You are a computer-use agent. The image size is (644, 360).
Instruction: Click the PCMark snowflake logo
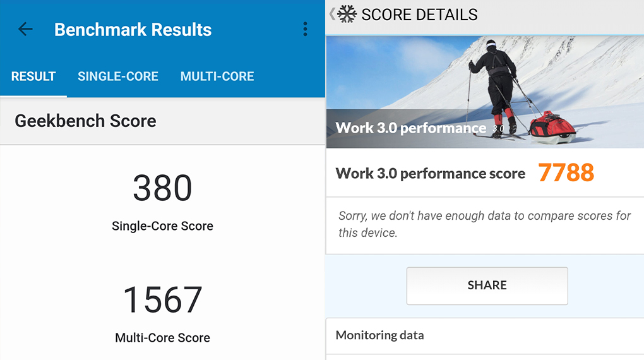pyautogui.click(x=347, y=14)
